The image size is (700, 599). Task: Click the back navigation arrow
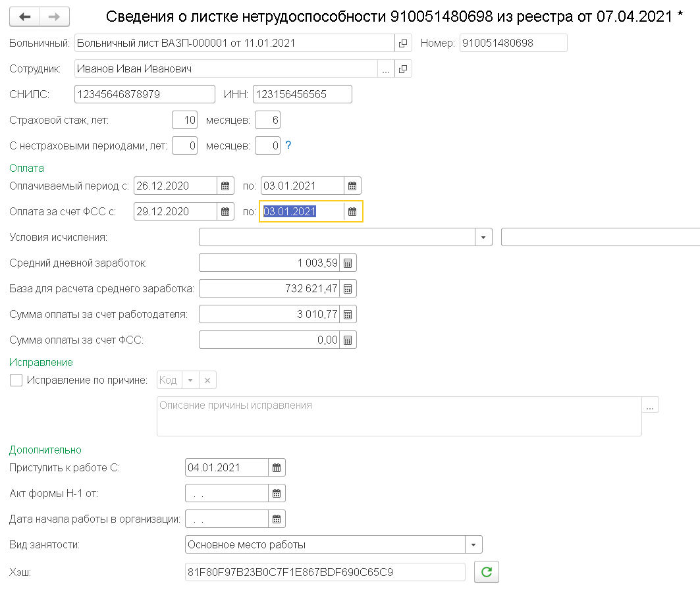[x=24, y=16]
